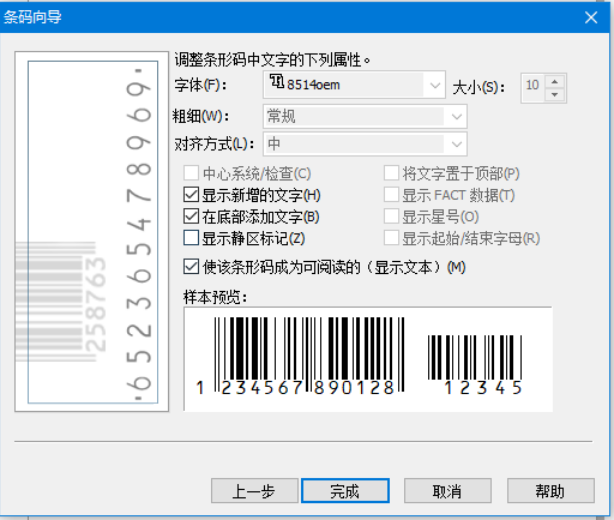Open help with the 帮助 button
This screenshot has height=520, width=614.
click(551, 491)
